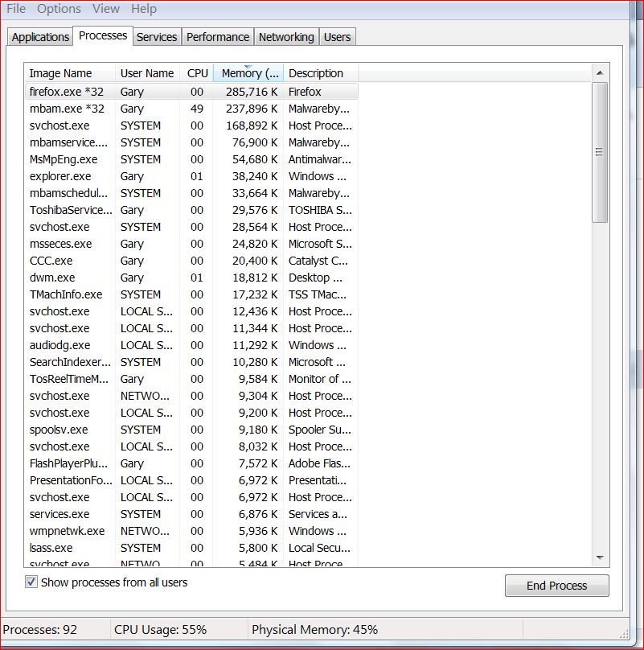Sort by Description column header

[x=320, y=73]
